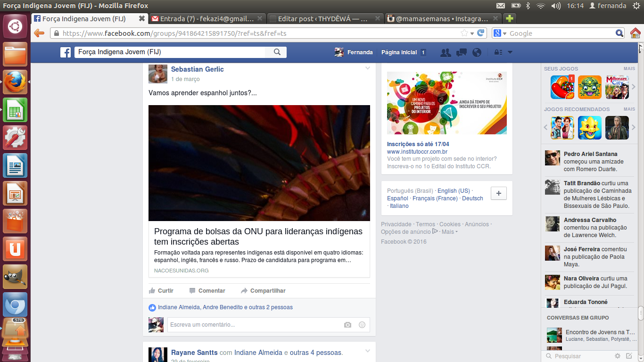Image resolution: width=644 pixels, height=362 pixels.
Task: Open fernanda user menu in top panel
Action: pyautogui.click(x=607, y=6)
